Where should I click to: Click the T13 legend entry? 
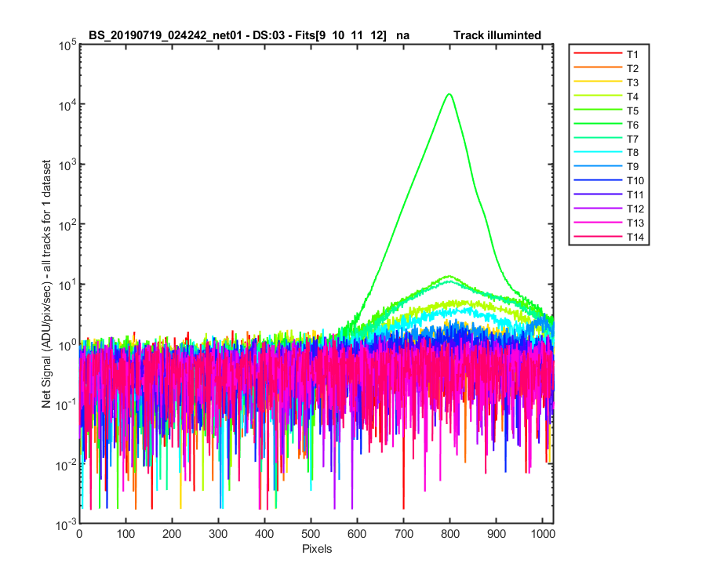(609, 223)
